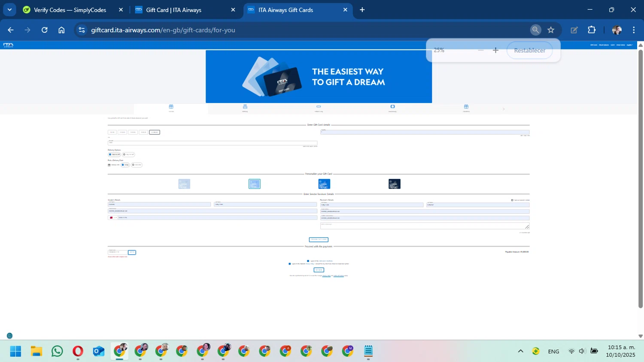Click the Apply coupon button
The image size is (644, 362).
tap(132, 252)
